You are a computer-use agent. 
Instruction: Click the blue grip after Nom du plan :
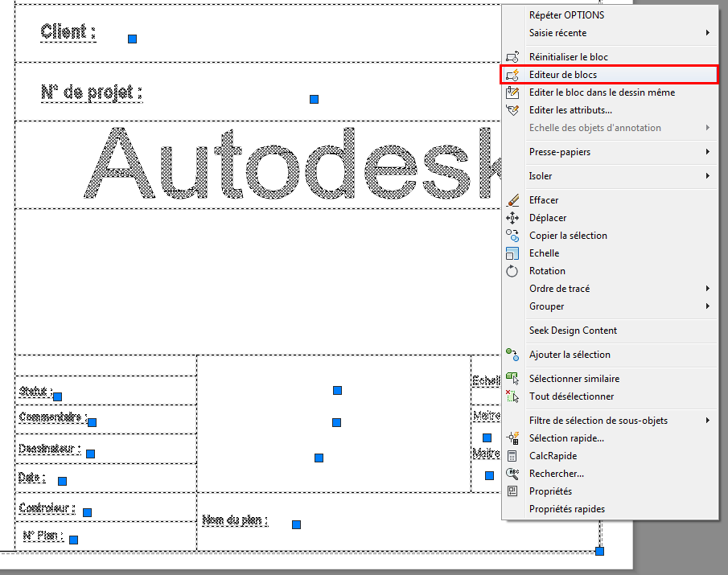[x=296, y=524]
